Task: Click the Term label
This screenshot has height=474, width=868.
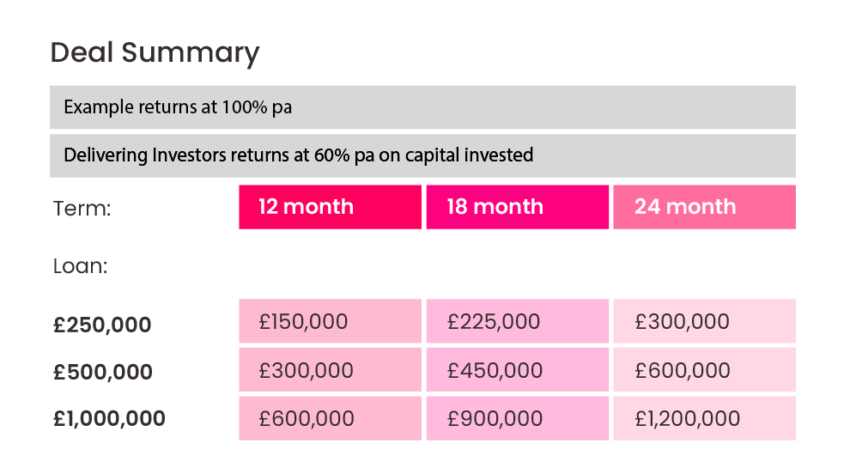Action: (x=82, y=209)
